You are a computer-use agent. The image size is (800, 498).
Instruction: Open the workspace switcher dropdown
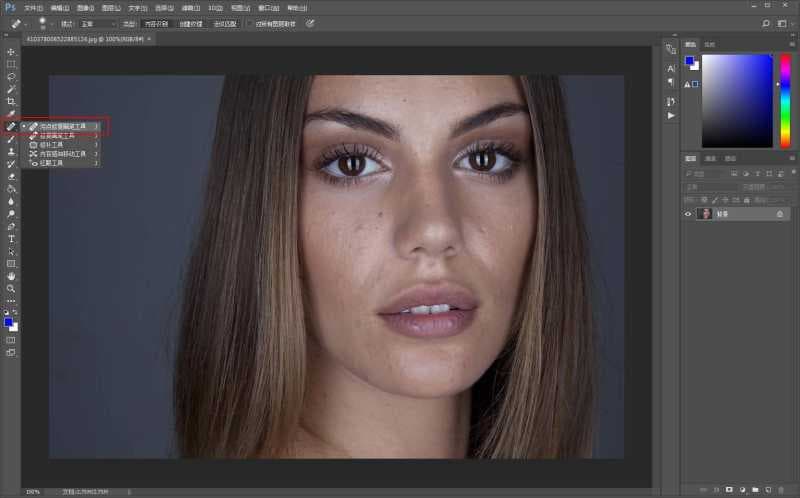pos(784,22)
